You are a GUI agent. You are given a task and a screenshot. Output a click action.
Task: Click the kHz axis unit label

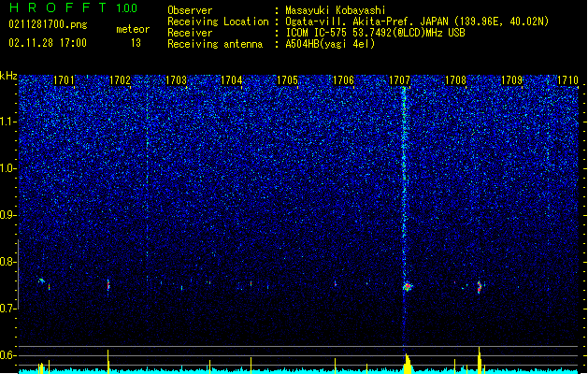[8, 76]
